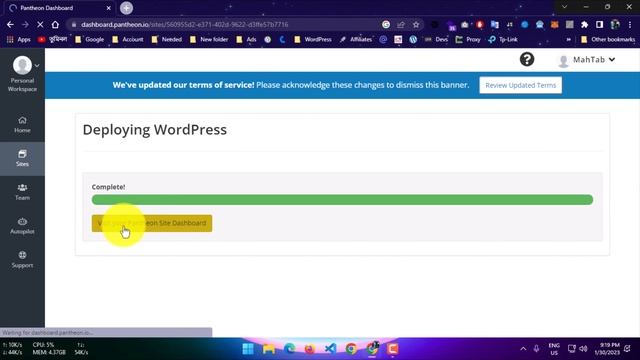
Task: Click Review Updated Terms button
Action: click(x=520, y=85)
